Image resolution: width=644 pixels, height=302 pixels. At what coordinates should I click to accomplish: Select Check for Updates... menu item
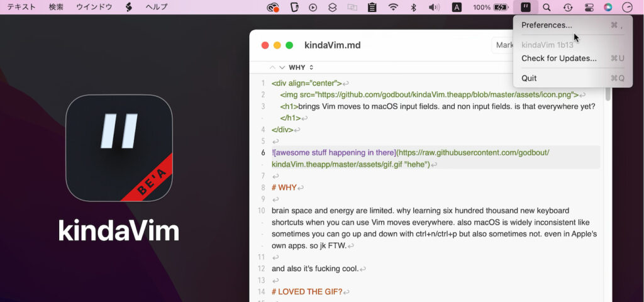tap(558, 59)
